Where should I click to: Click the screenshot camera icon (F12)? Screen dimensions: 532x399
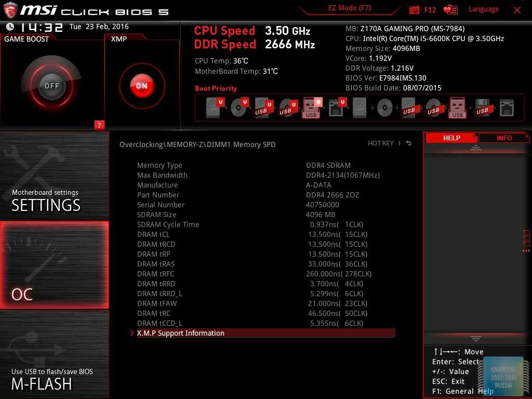coord(414,10)
